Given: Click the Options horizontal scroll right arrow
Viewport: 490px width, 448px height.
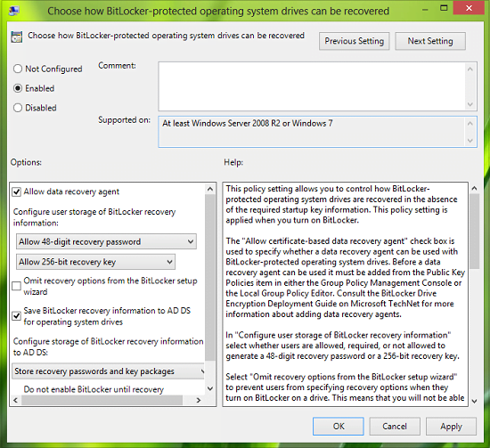Looking at the screenshot, I should tap(199, 400).
